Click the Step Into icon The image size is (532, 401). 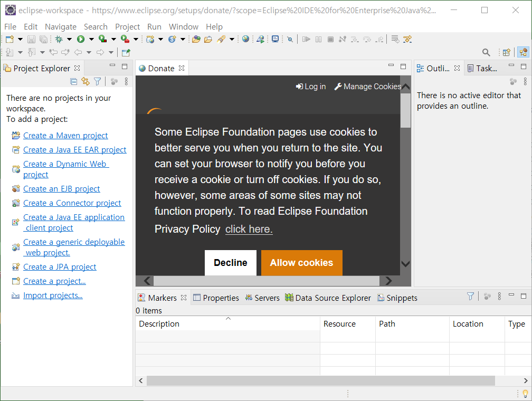[x=355, y=40]
